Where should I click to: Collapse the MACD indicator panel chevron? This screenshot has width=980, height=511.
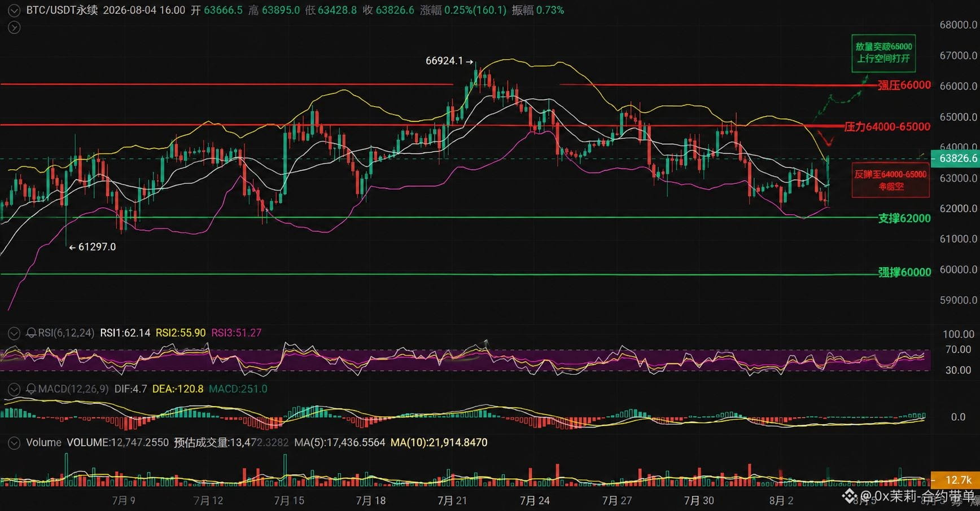[14, 389]
